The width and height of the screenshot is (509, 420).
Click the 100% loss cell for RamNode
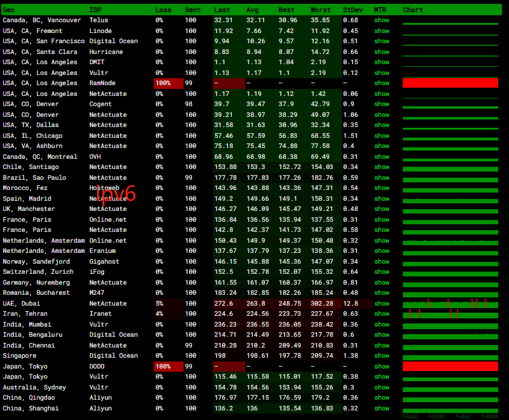coord(168,83)
